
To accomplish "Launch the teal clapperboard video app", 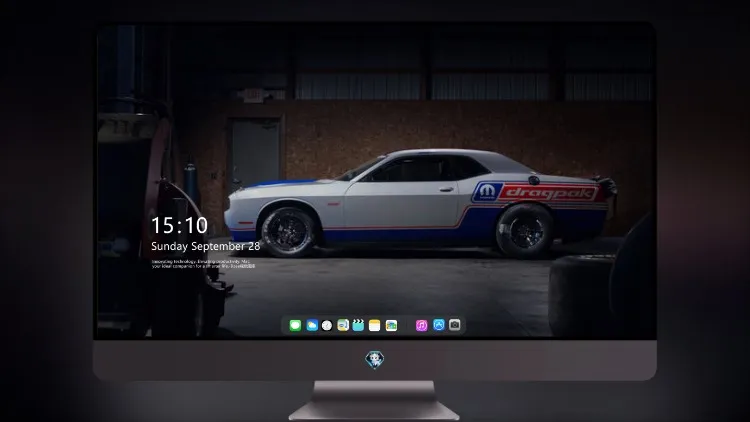I will point(358,325).
